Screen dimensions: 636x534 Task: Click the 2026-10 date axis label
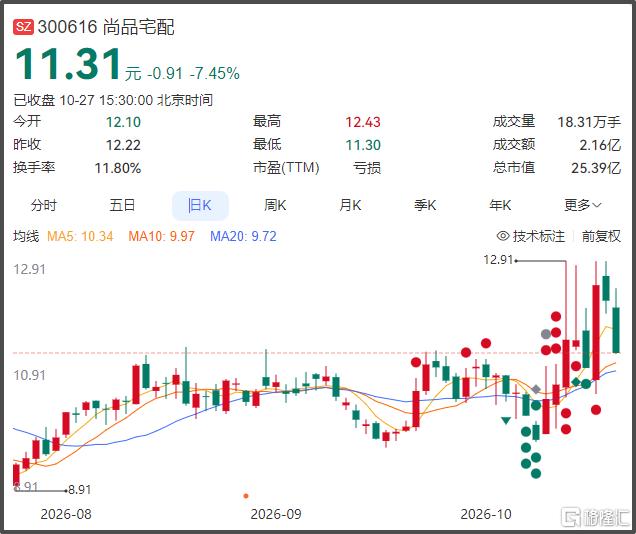tap(486, 514)
